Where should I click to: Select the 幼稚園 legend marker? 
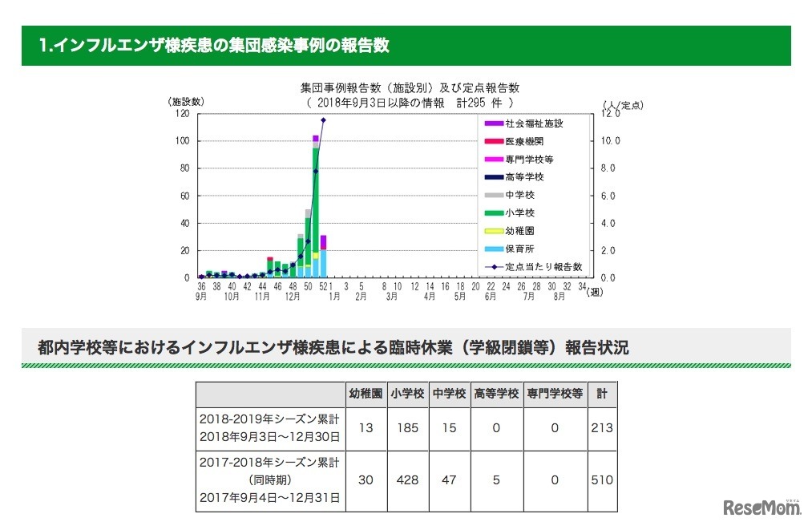[493, 231]
